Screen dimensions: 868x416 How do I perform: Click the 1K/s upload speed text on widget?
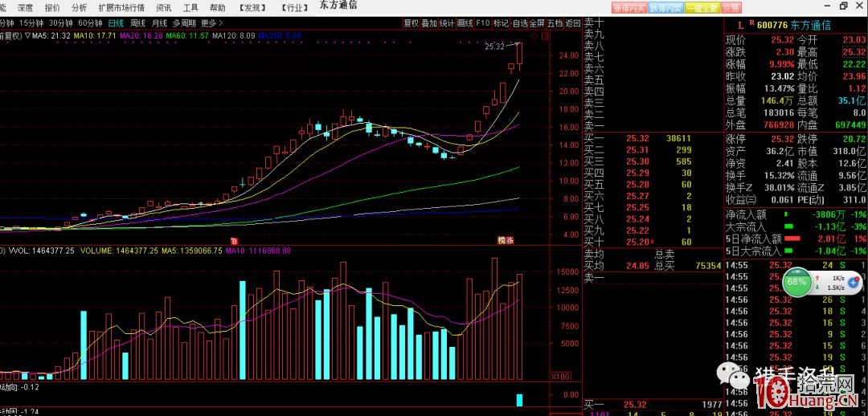coord(837,278)
